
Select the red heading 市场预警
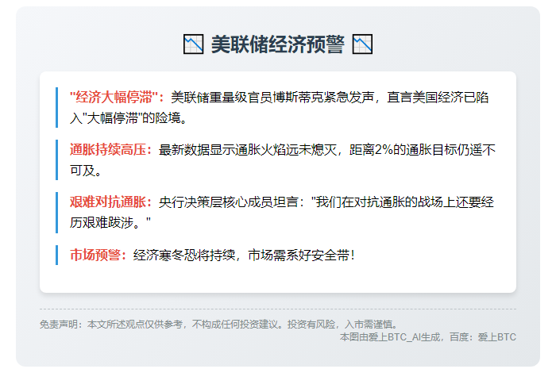(x=95, y=255)
